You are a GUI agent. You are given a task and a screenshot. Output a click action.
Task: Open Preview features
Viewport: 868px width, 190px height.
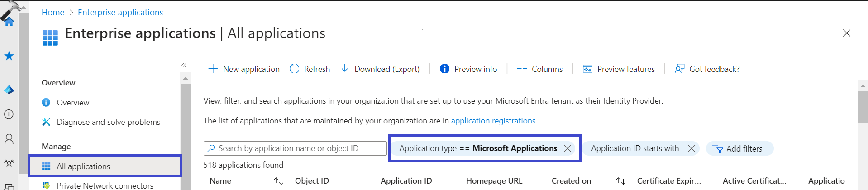[x=619, y=69]
